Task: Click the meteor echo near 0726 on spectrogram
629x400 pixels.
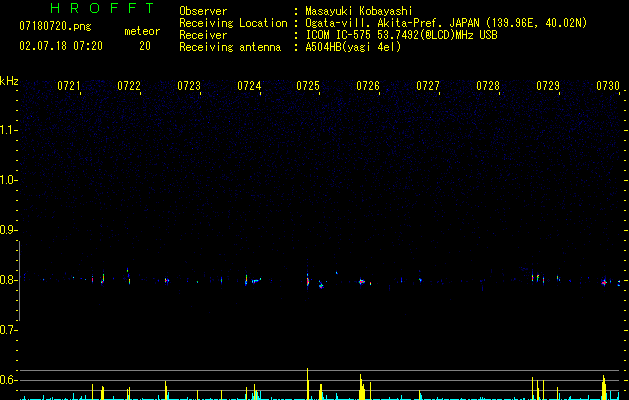Action: pos(361,282)
